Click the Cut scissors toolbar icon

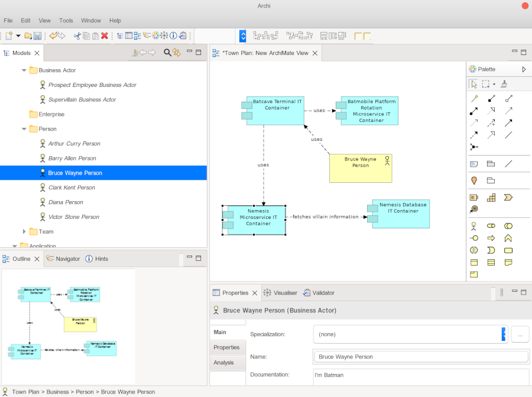(77, 35)
